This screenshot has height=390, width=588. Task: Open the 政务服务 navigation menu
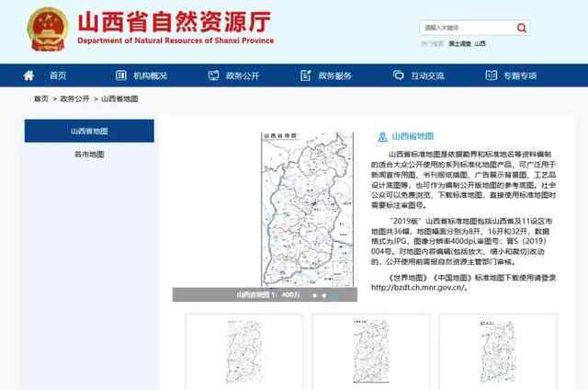[334, 75]
